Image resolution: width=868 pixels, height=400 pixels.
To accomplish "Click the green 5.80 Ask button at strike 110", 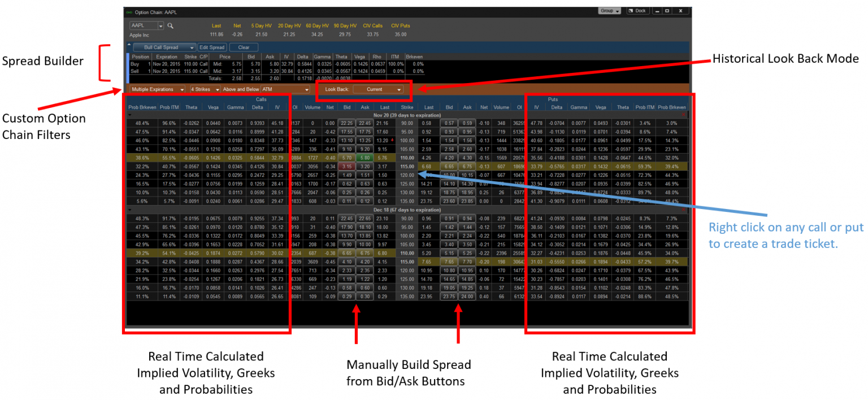I will (364, 158).
